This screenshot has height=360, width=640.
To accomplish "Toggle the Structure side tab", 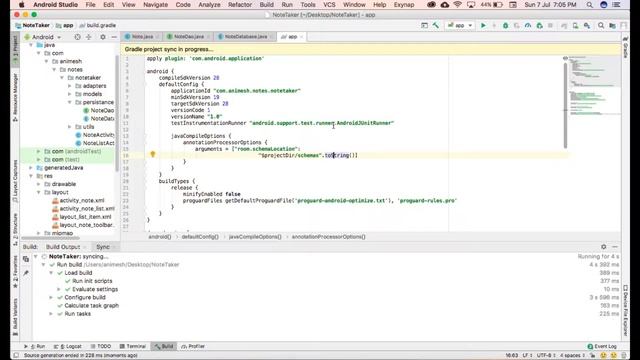I will (15, 229).
